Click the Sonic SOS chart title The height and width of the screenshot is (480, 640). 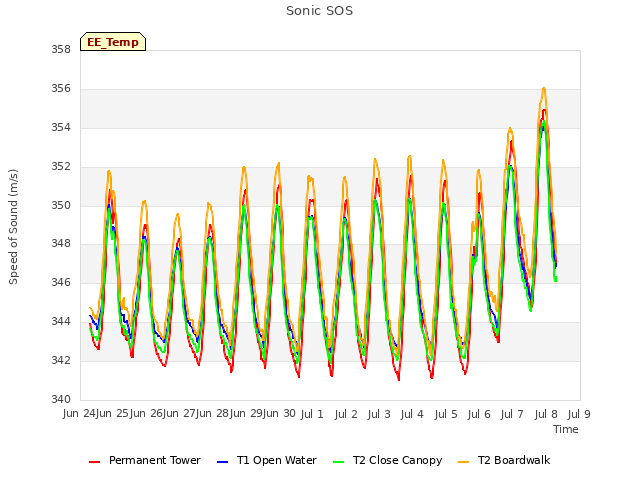320,11
